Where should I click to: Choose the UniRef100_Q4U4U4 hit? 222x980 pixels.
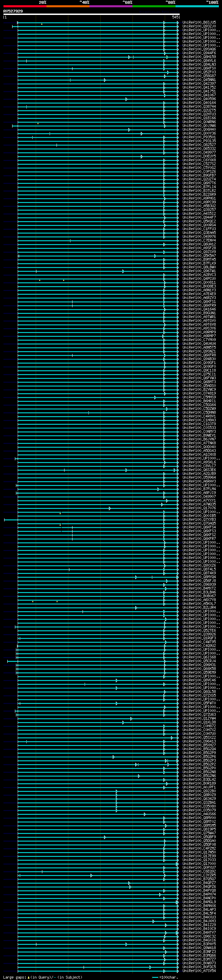click(x=199, y=343)
